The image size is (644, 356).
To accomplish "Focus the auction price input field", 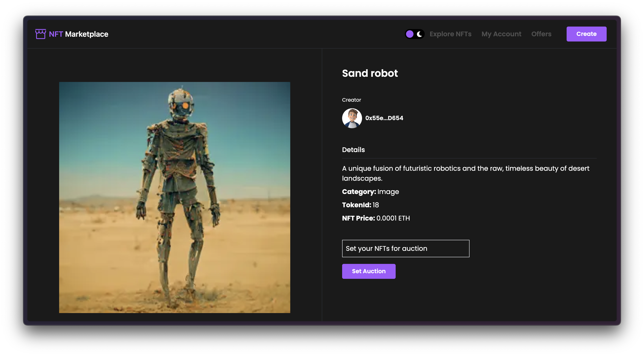I will tap(405, 249).
